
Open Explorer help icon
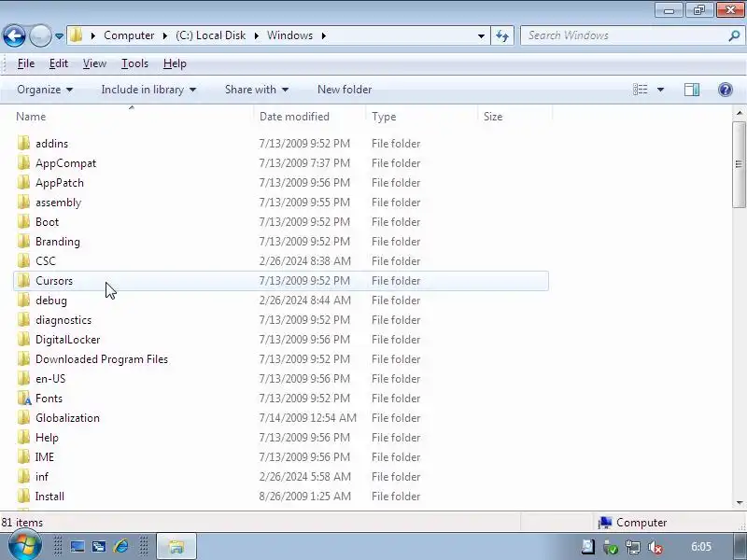pyautogui.click(x=726, y=90)
